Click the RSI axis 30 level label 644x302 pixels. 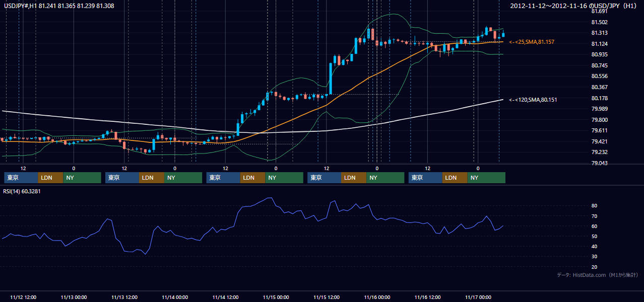[x=594, y=257]
